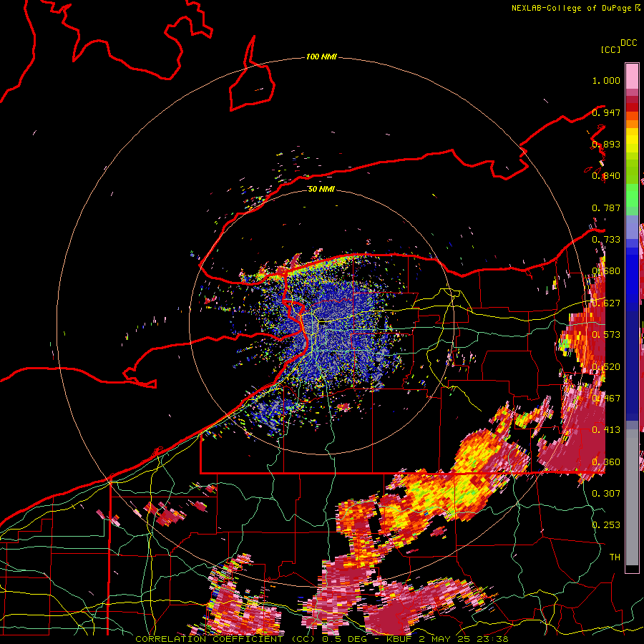
Task: Click the 0.840 scale value
Action: (606, 176)
